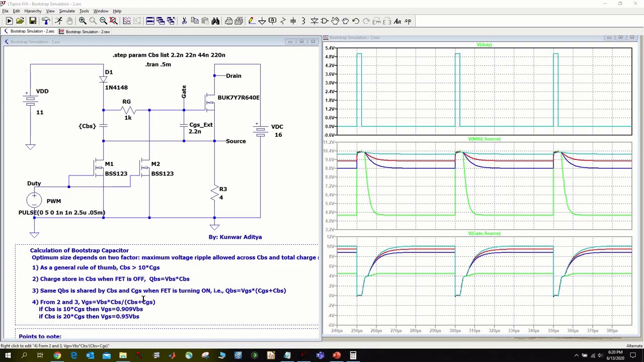Click the VDC 16 source label

pos(277,131)
